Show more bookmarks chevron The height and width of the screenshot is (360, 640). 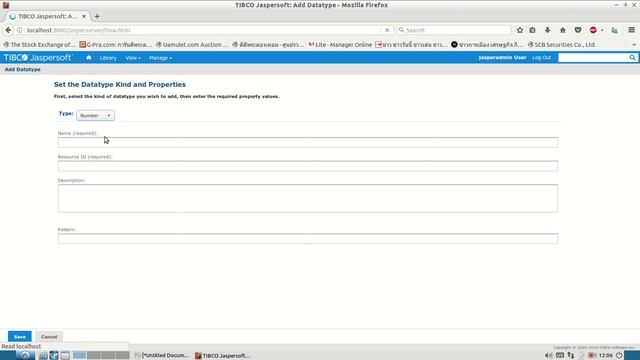[634, 44]
